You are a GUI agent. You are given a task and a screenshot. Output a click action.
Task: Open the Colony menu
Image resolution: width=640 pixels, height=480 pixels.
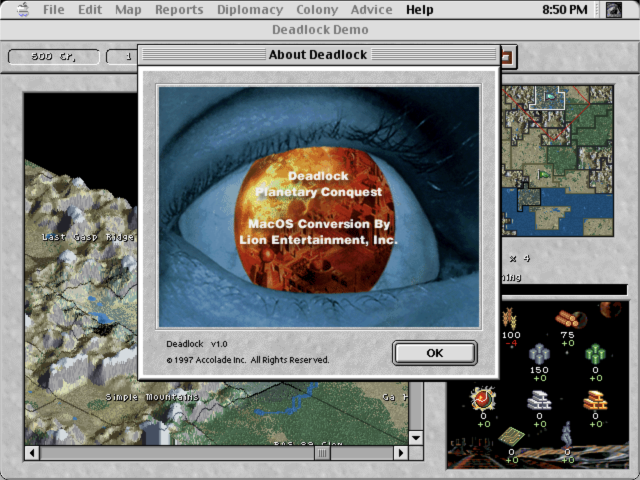[317, 9]
